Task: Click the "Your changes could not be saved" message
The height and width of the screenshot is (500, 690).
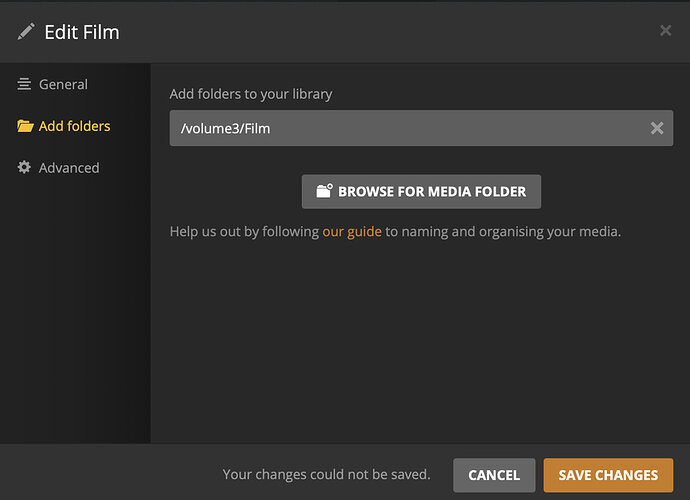Action: [x=326, y=475]
